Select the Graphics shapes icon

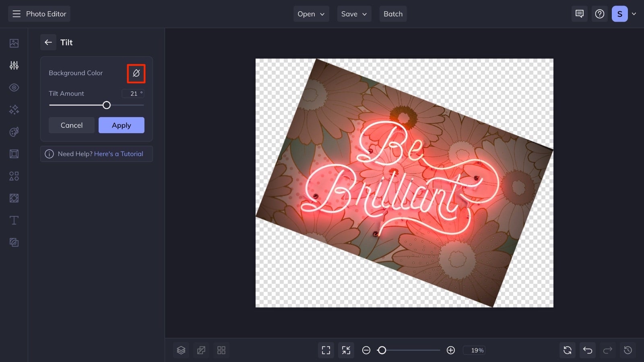pyautogui.click(x=14, y=176)
